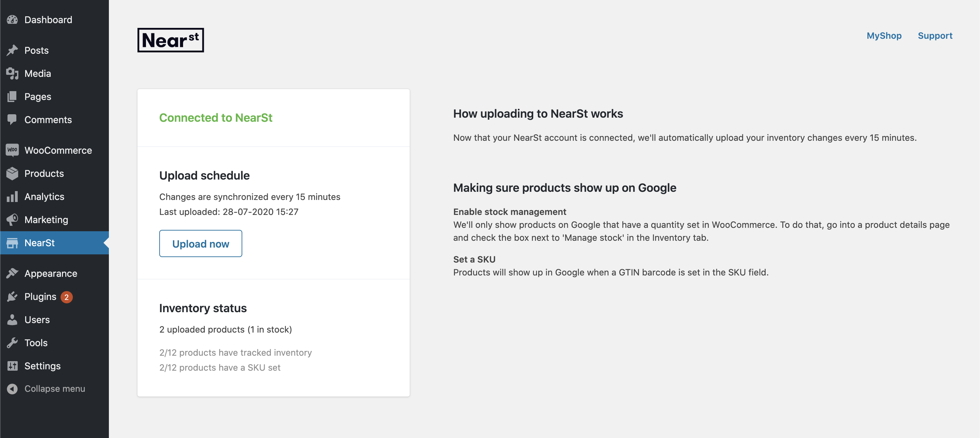Click the Dashboard gauge icon
This screenshot has width=980, height=438.
pyautogui.click(x=12, y=20)
